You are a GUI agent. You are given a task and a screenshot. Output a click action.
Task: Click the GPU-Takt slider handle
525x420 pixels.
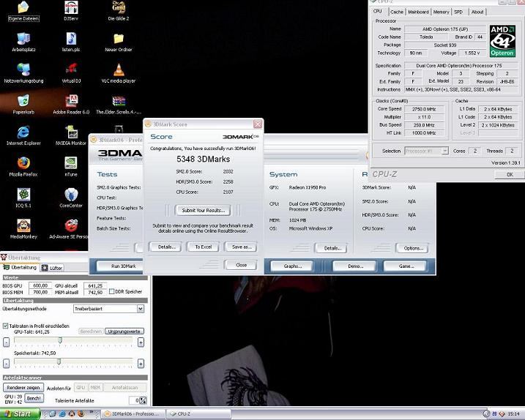point(60,340)
